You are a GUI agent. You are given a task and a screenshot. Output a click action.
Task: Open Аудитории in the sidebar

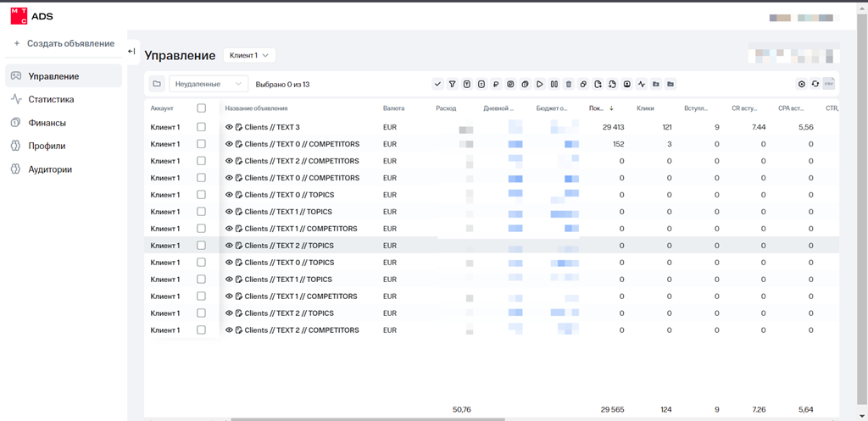point(50,169)
